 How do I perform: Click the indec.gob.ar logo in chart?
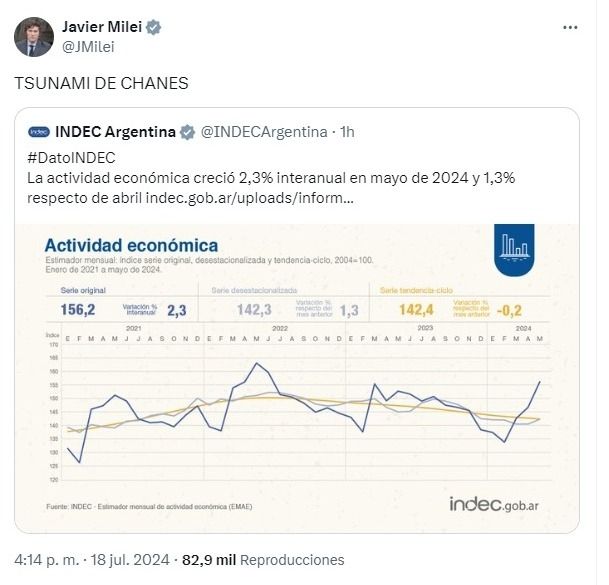click(x=494, y=505)
